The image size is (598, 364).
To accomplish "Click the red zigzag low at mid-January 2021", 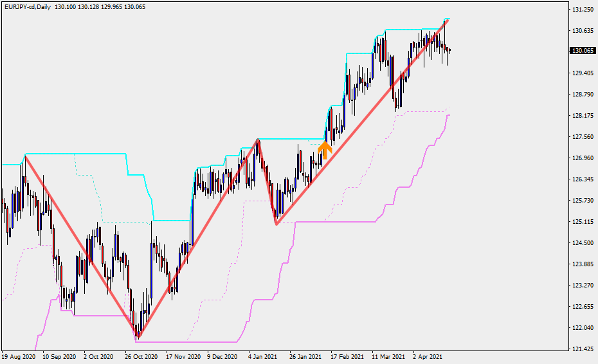I will click(276, 224).
